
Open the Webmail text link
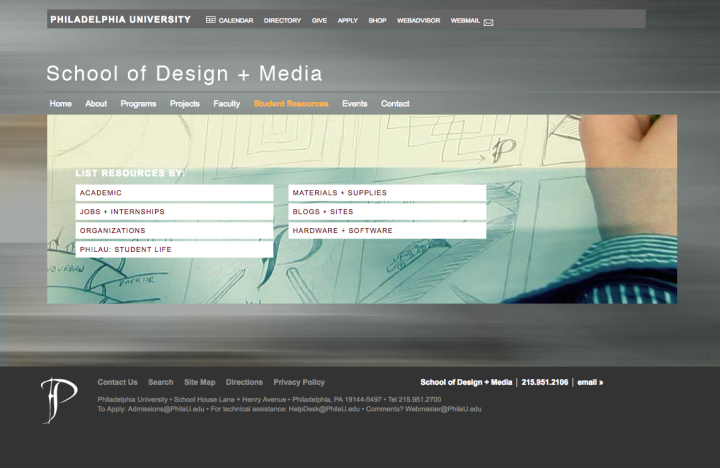pyautogui.click(x=465, y=20)
